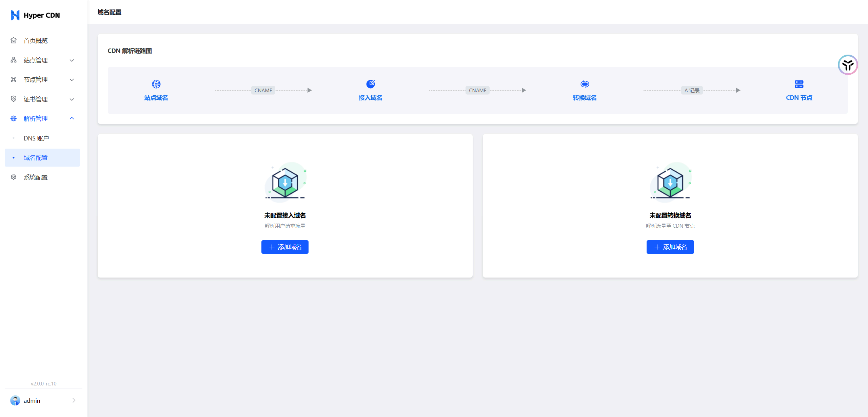Expand the 站点管理 menu chevron
The image size is (868, 417).
coord(72,60)
